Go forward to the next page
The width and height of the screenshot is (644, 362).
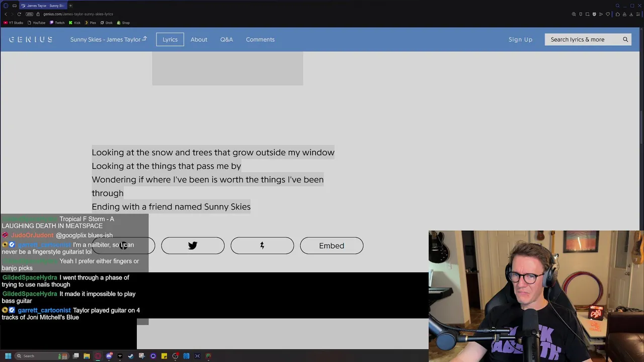click(12, 14)
